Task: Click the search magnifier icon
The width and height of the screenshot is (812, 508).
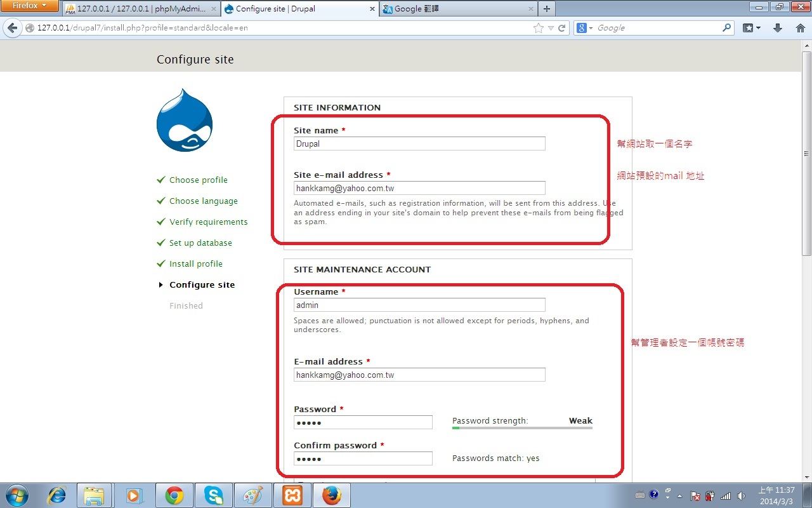Action: (727, 28)
